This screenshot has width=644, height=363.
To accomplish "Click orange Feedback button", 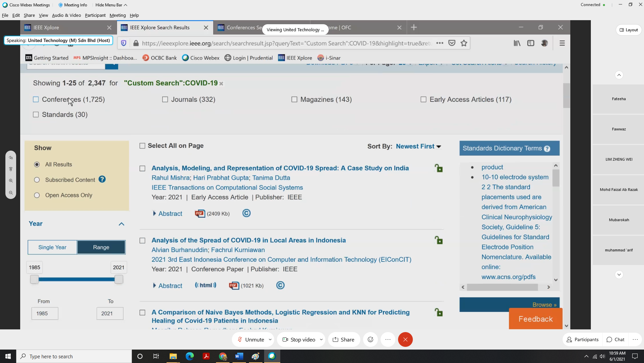I will [535, 319].
